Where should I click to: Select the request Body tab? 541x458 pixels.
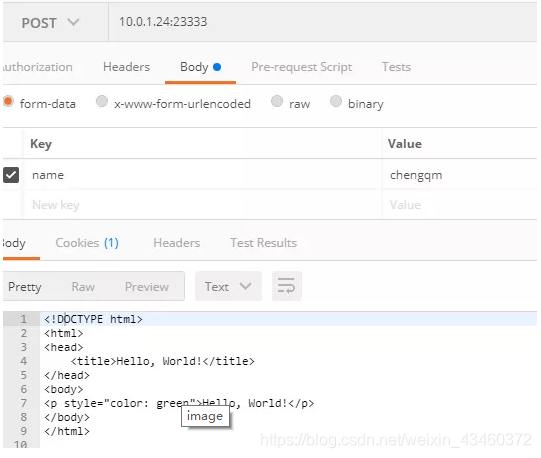pyautogui.click(x=200, y=67)
